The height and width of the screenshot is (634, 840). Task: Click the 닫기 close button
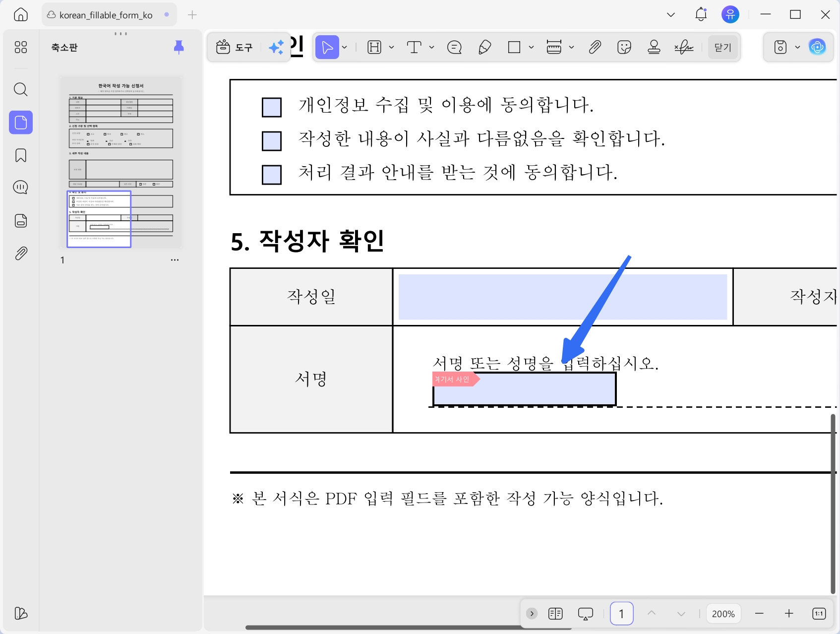coord(723,48)
